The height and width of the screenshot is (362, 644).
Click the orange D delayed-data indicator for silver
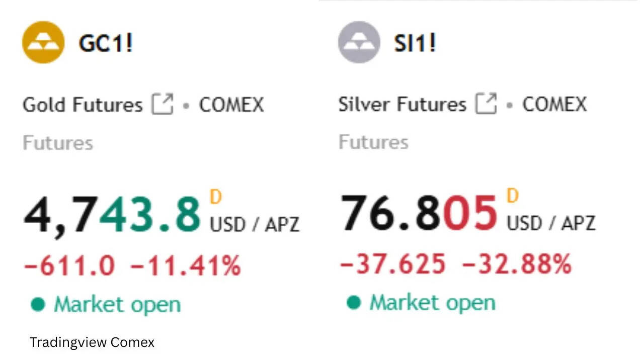[x=512, y=196]
